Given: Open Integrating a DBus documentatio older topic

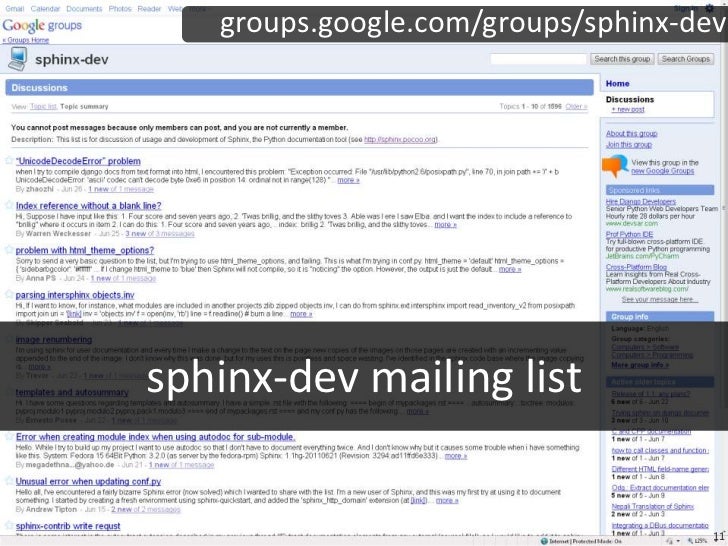Looking at the screenshot, I should pos(660,526).
